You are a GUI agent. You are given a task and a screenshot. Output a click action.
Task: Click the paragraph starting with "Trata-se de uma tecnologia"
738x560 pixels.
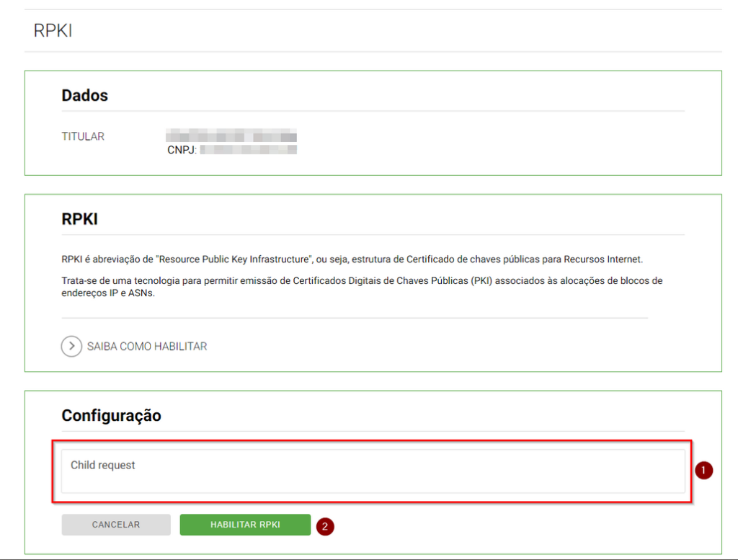tap(360, 280)
